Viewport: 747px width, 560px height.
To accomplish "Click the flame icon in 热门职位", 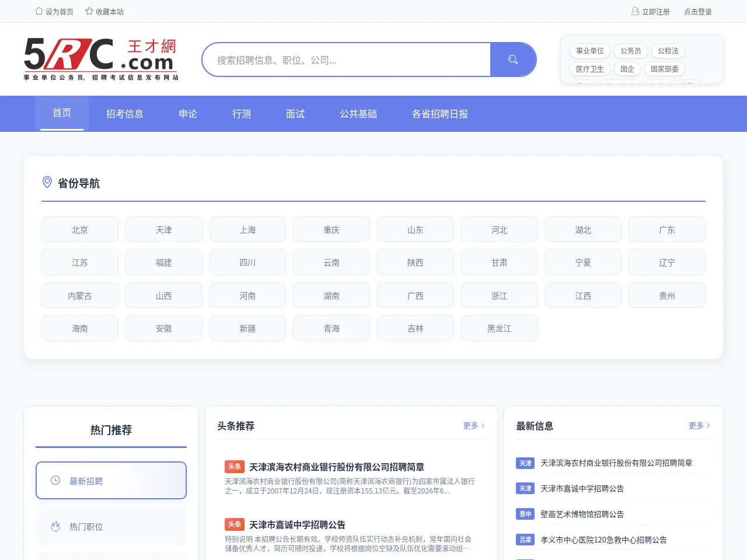I will pos(55,527).
